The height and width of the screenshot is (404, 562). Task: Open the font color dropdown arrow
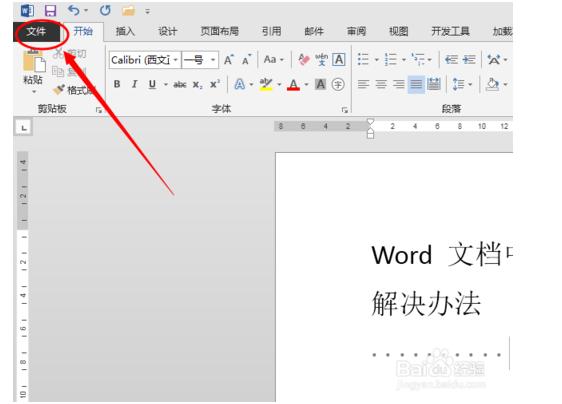point(306,85)
